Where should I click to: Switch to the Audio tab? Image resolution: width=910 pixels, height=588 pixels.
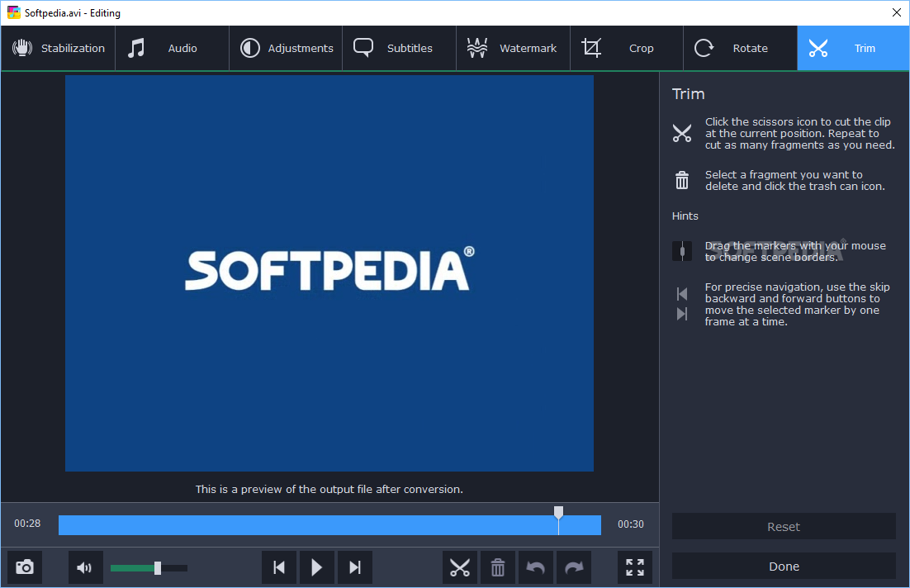(172, 48)
